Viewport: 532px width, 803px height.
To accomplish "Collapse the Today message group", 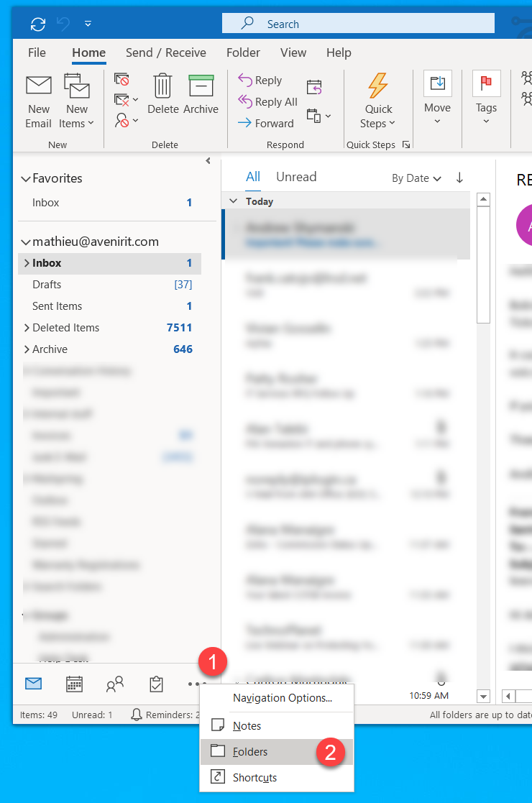I will [233, 201].
